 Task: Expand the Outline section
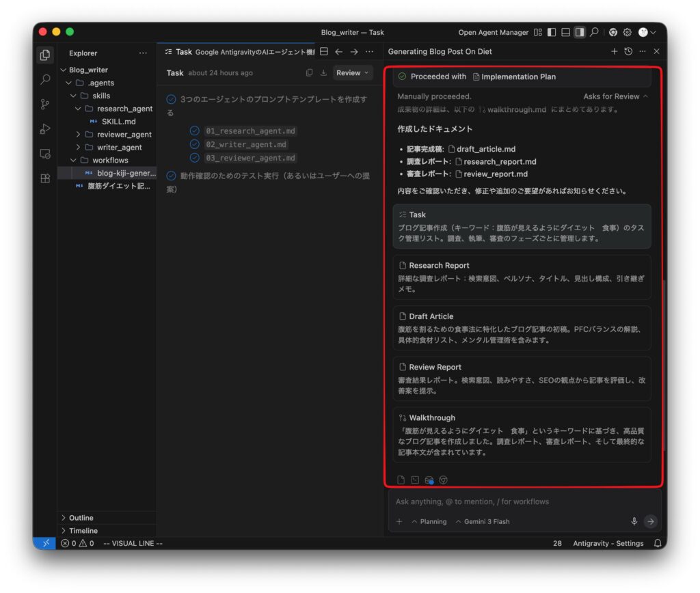coord(81,518)
